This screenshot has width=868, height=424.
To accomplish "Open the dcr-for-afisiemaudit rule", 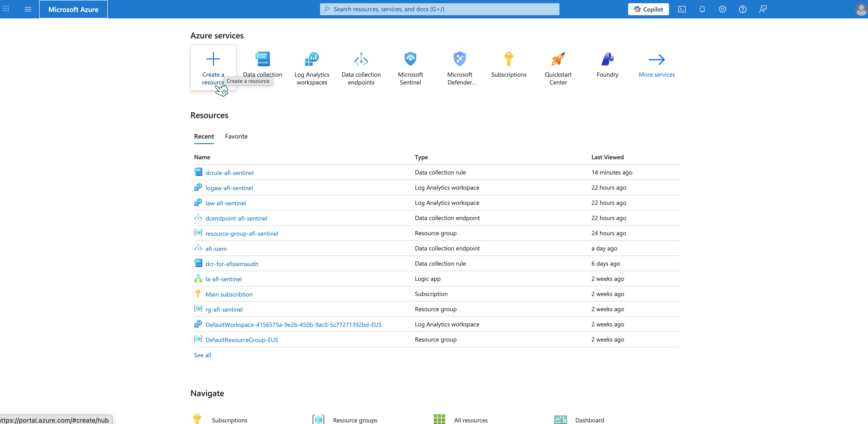I will 232,264.
